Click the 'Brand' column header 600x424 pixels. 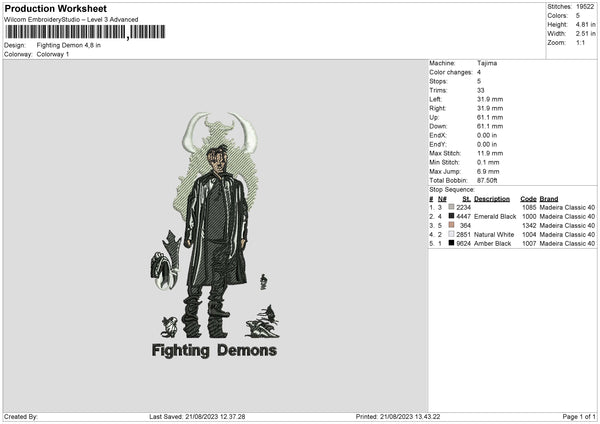(x=549, y=199)
